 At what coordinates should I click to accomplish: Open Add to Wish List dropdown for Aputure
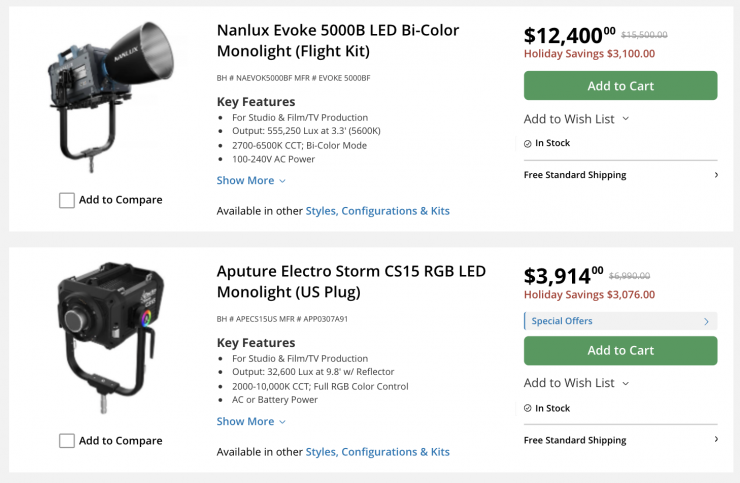[576, 383]
